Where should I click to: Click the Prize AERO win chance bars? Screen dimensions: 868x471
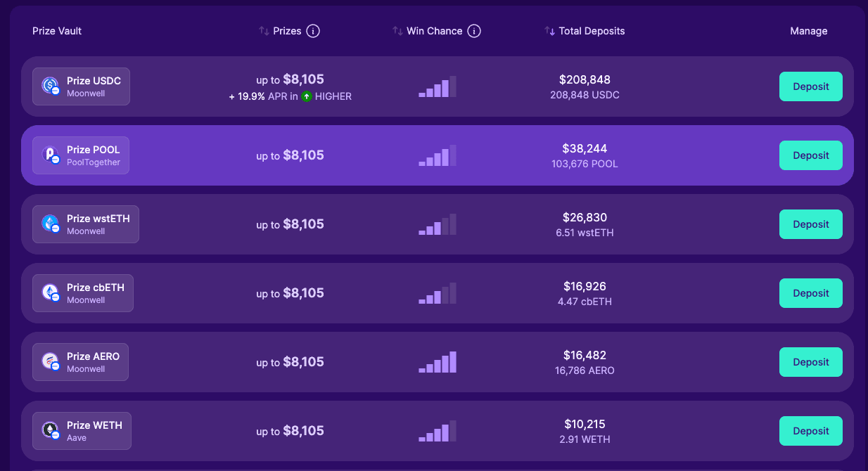[x=438, y=362]
